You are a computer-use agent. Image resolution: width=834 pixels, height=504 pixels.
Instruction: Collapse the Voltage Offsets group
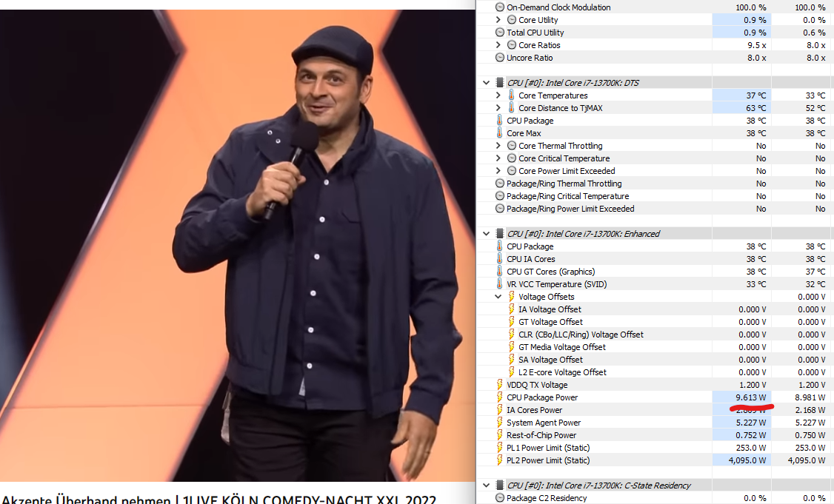(x=498, y=297)
